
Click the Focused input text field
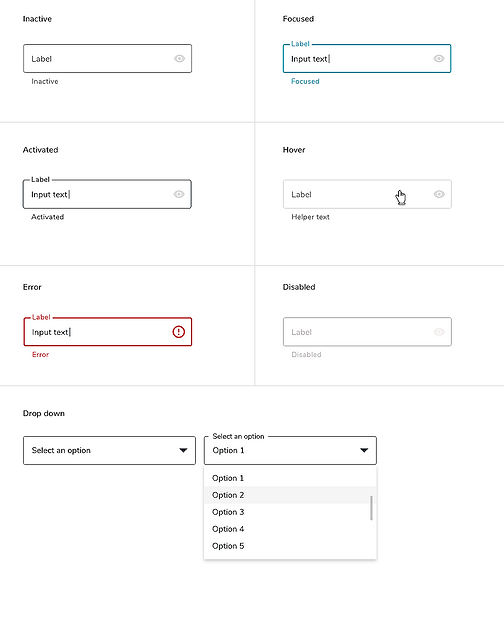click(x=367, y=59)
